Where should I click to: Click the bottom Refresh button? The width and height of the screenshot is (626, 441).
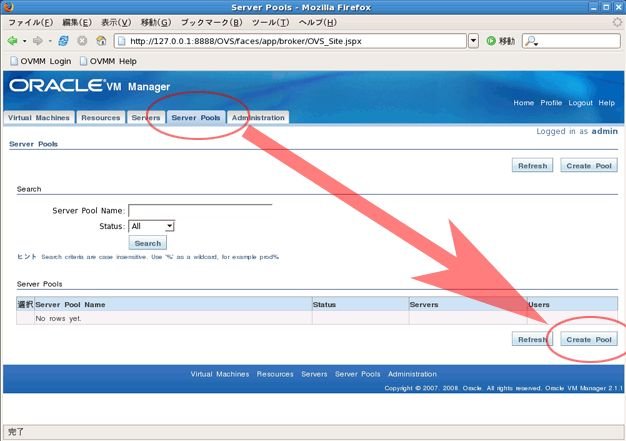tap(533, 340)
